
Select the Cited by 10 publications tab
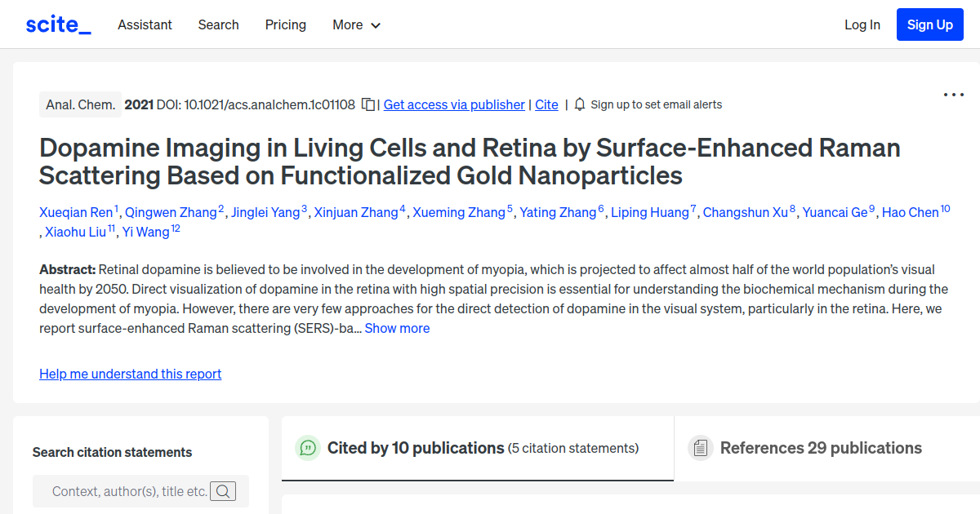pos(415,448)
